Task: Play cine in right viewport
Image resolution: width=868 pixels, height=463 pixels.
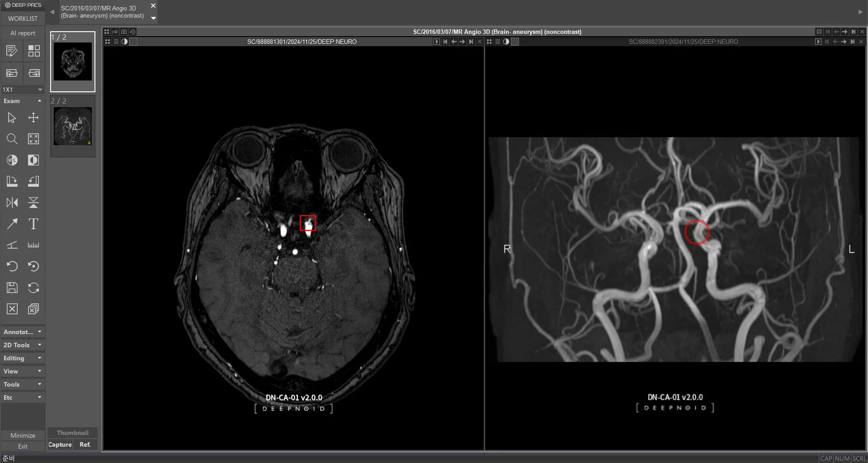Action: pyautogui.click(x=818, y=42)
